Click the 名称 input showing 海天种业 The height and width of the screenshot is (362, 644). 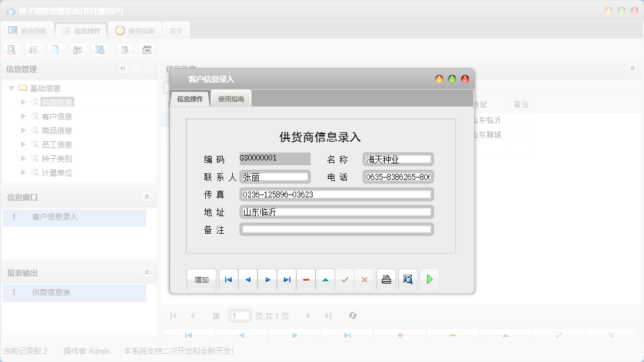pos(398,159)
